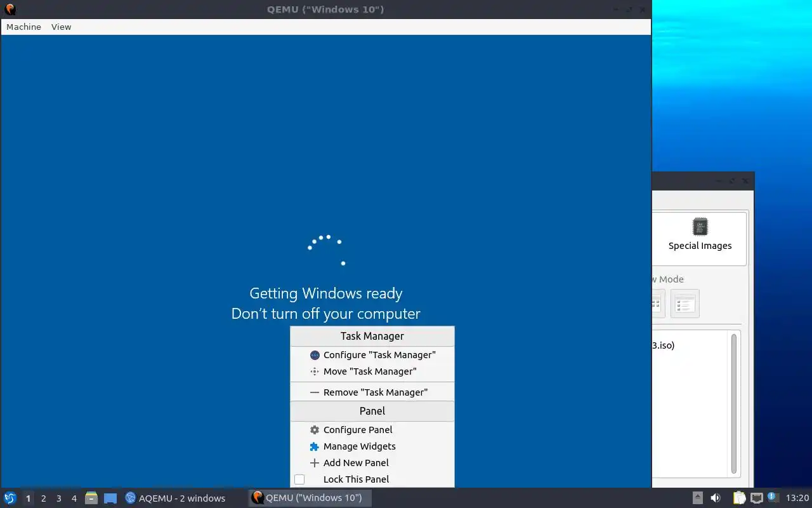Click the removable media eject tray icon

click(x=697, y=498)
